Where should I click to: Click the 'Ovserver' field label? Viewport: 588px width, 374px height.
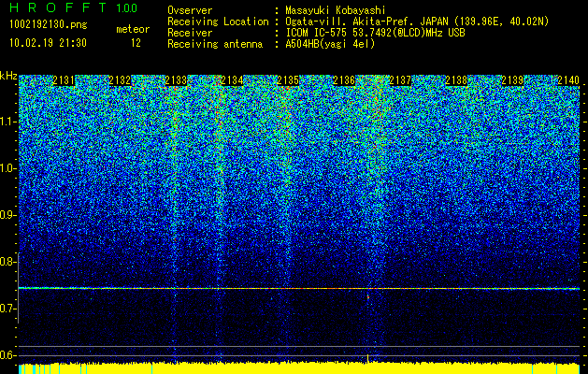[x=190, y=10]
